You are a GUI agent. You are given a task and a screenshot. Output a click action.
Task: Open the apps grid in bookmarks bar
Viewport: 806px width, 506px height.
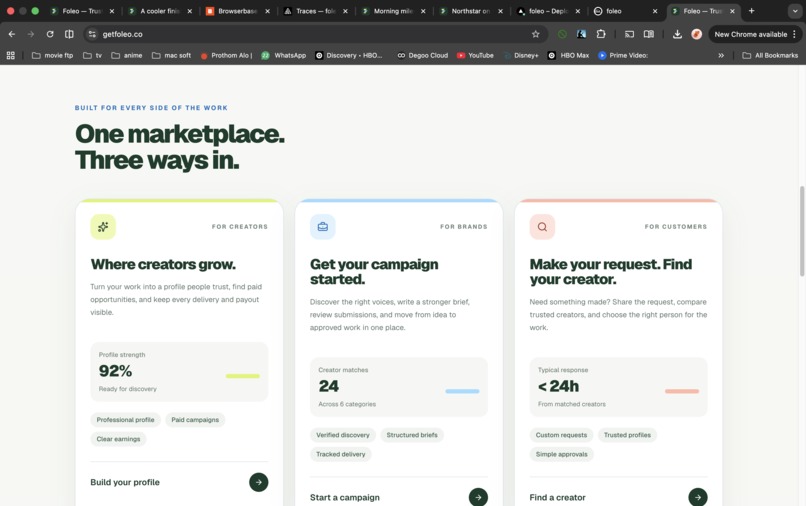10,56
